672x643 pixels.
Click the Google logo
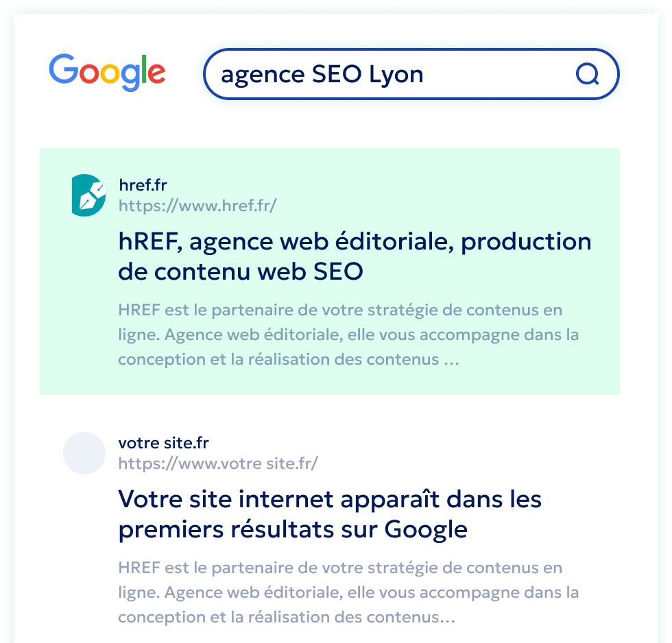107,72
